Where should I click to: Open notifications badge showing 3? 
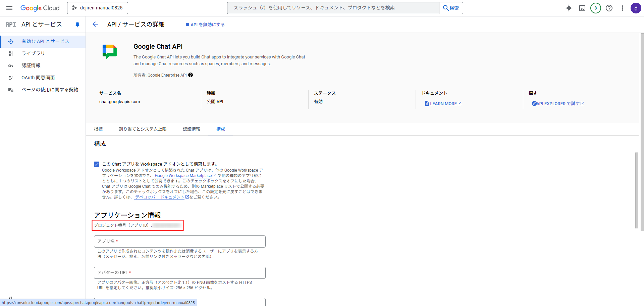[x=596, y=8]
